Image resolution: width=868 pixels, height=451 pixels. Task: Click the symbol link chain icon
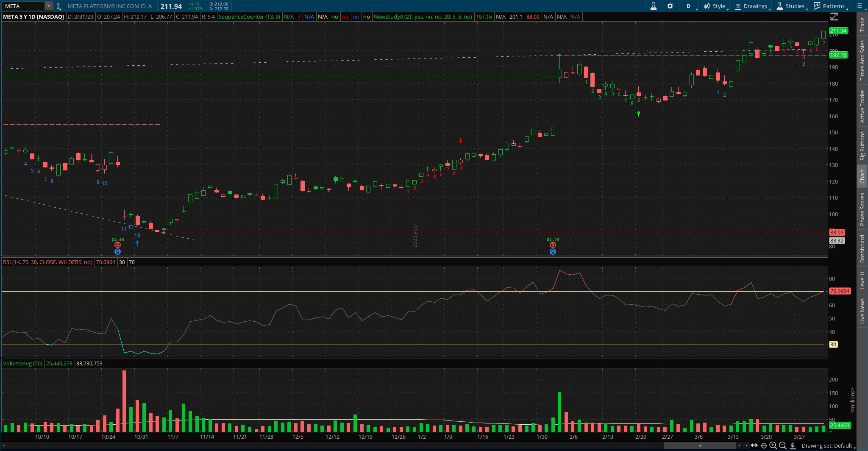[x=58, y=6]
